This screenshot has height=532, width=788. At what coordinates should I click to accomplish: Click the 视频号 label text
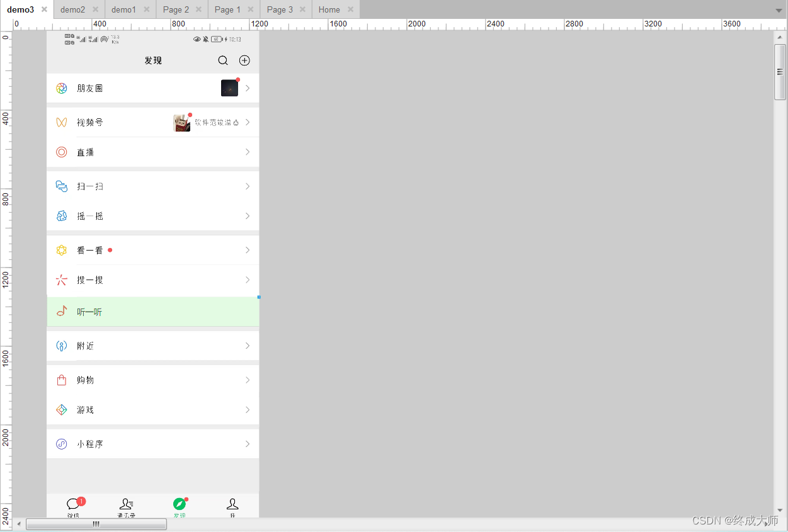click(x=89, y=123)
